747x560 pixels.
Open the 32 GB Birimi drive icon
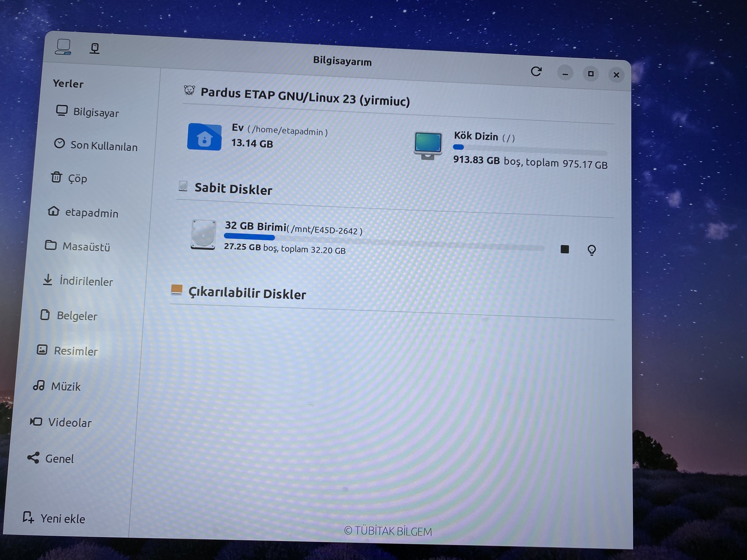pyautogui.click(x=203, y=235)
